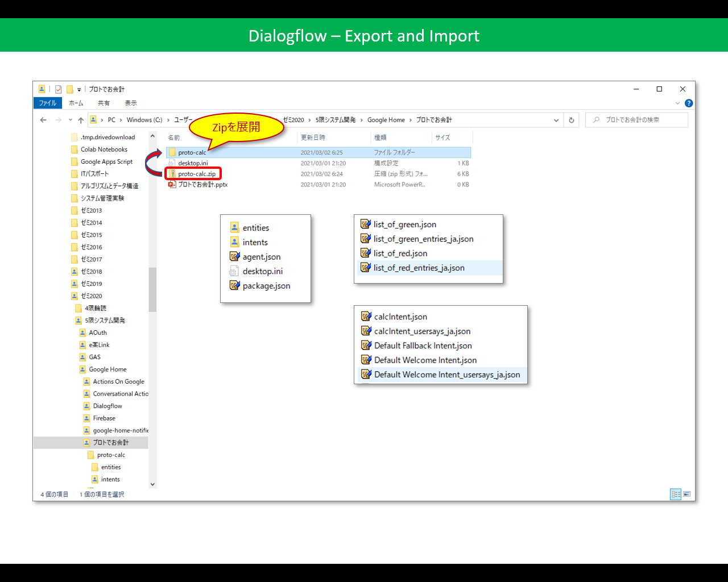Expand the ribbon with the chevron

click(x=677, y=103)
